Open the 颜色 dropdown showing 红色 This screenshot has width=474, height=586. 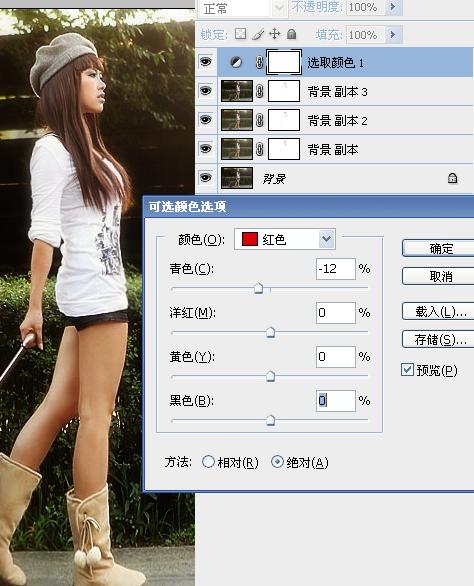point(285,239)
